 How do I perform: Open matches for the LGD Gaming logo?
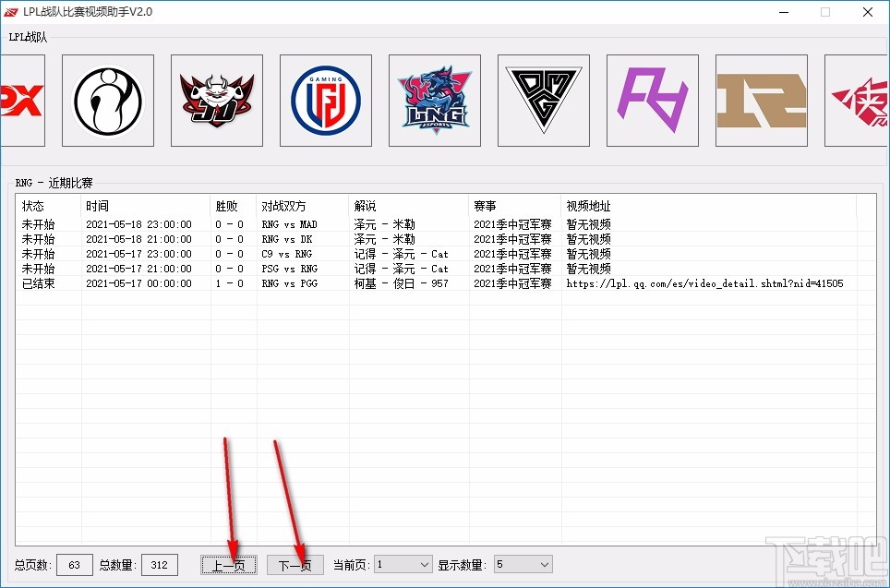click(325, 100)
